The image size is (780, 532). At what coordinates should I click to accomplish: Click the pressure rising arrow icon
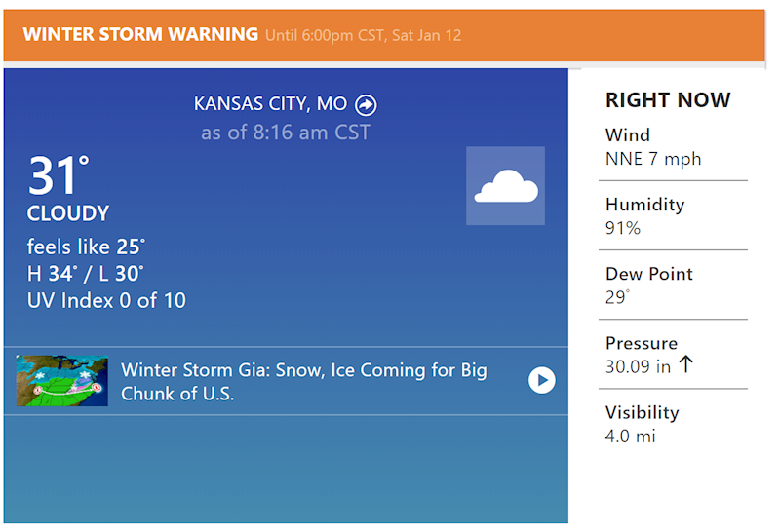point(686,364)
